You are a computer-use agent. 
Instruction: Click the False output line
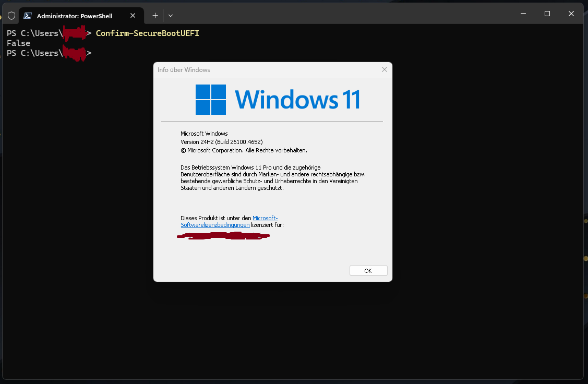tap(18, 43)
